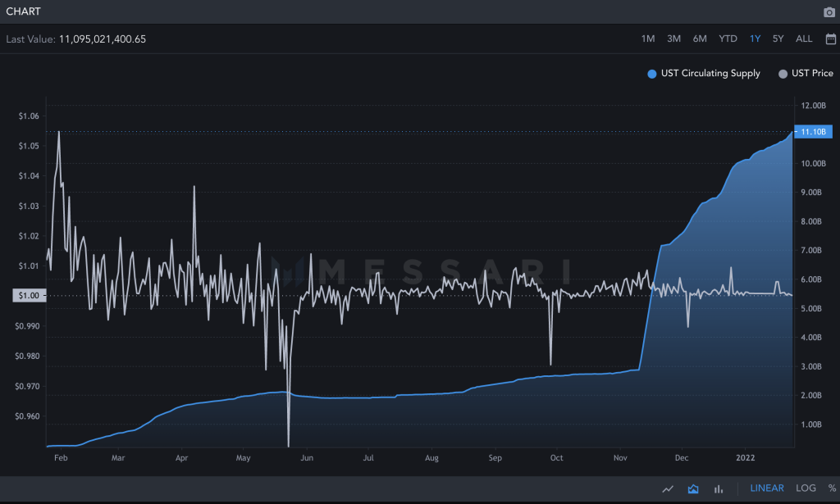Image resolution: width=840 pixels, height=504 pixels.
Task: Switch to bar chart view
Action: 719,488
